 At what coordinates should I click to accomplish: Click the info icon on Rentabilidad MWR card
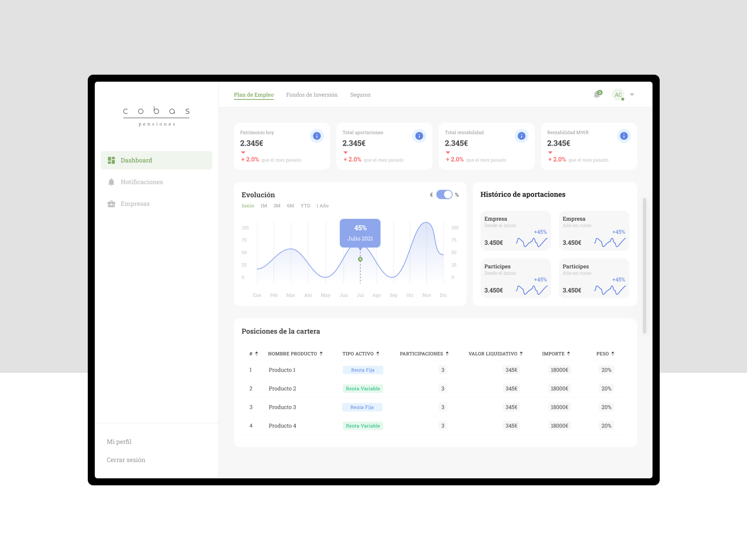pos(624,136)
